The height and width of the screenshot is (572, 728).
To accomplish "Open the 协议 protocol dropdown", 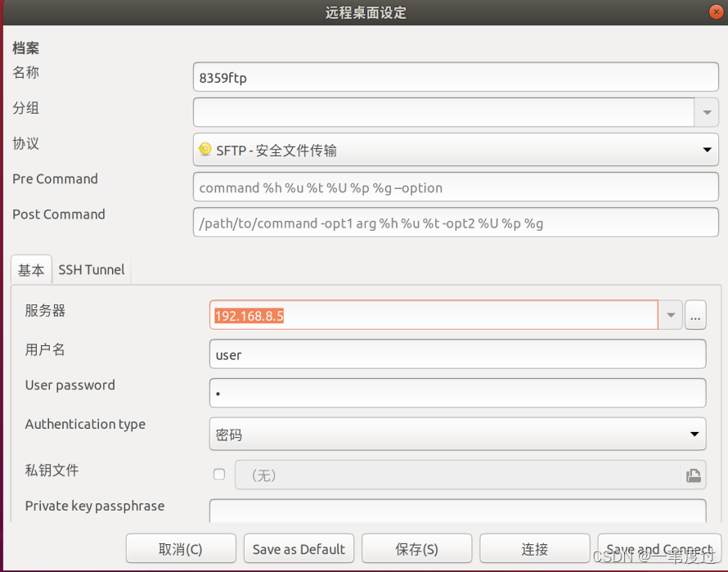I will pyautogui.click(x=456, y=150).
